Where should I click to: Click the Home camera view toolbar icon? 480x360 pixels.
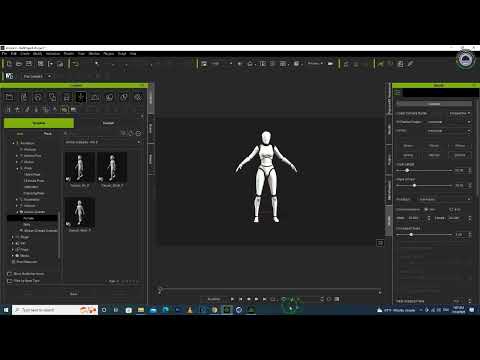tap(250, 64)
